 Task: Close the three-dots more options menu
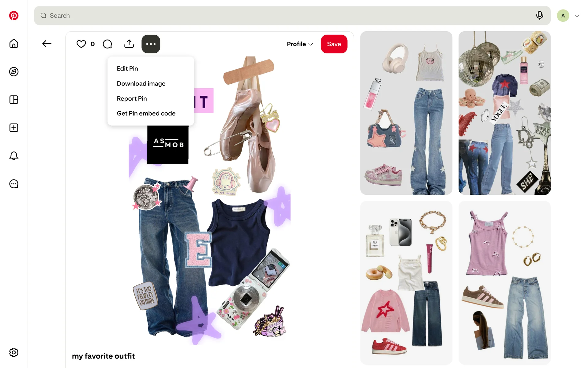151,44
